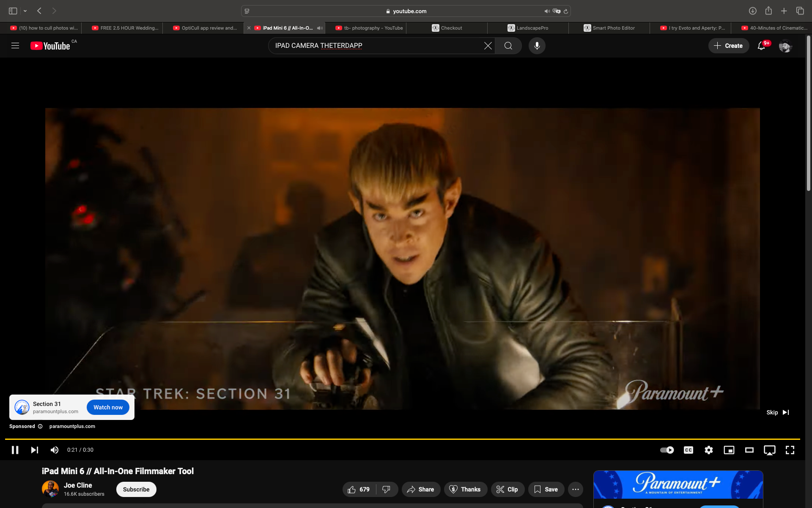This screenshot has width=812, height=508.
Task: Open more actions menu under video
Action: pos(575,489)
